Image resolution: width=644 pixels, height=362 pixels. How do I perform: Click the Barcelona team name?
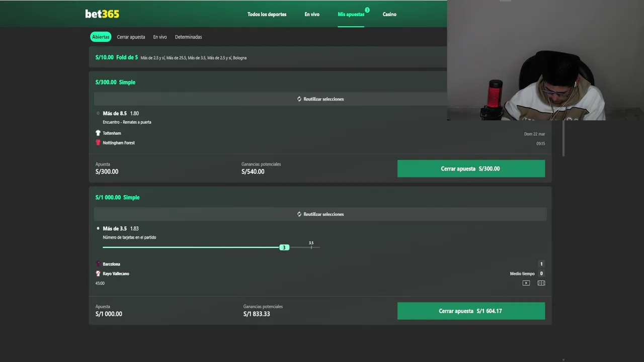[x=111, y=264]
